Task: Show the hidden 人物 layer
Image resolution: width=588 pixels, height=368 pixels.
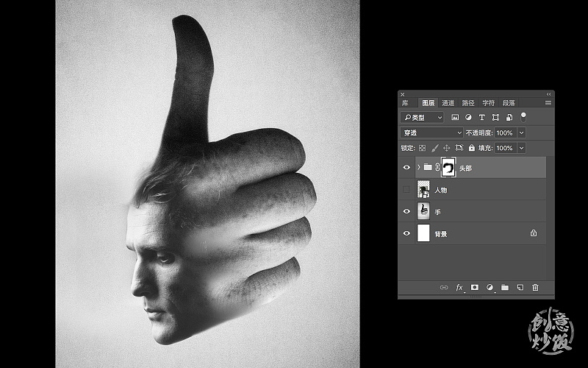Action: pyautogui.click(x=407, y=190)
